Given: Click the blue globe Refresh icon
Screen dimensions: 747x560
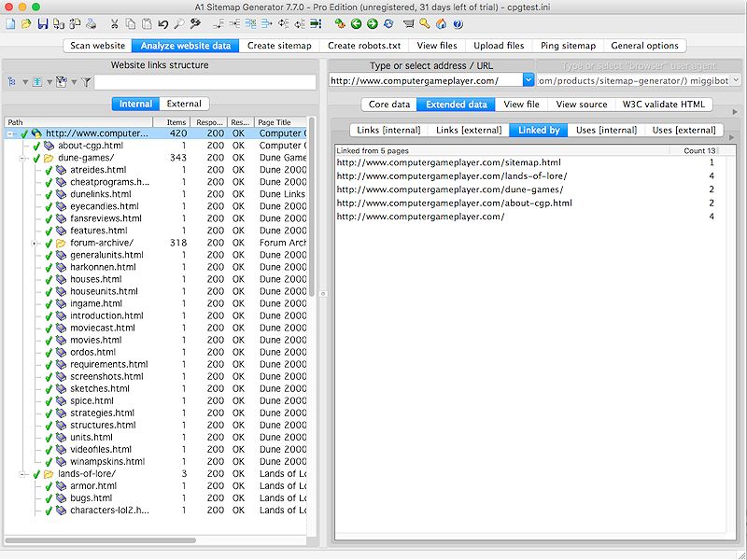Looking at the screenshot, I should [x=388, y=24].
